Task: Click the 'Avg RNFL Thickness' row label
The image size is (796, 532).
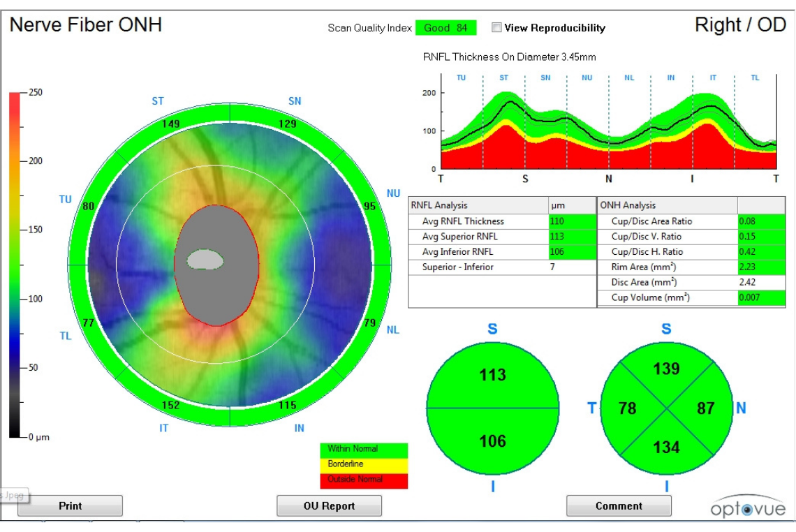Action: (x=463, y=221)
